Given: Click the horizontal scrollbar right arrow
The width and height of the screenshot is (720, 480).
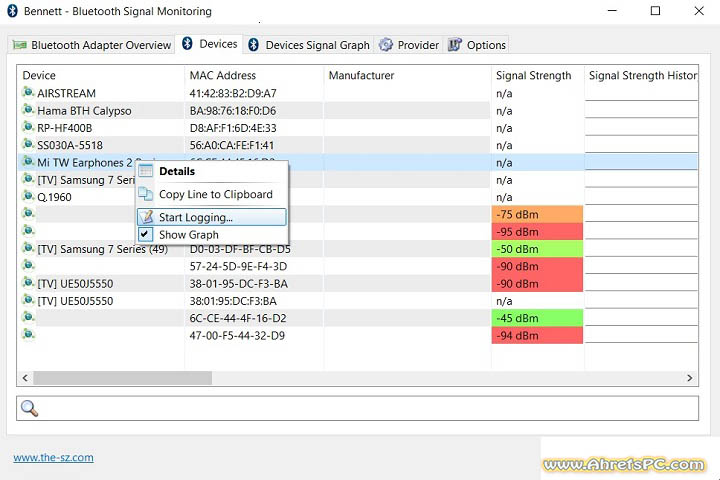Looking at the screenshot, I should (690, 378).
